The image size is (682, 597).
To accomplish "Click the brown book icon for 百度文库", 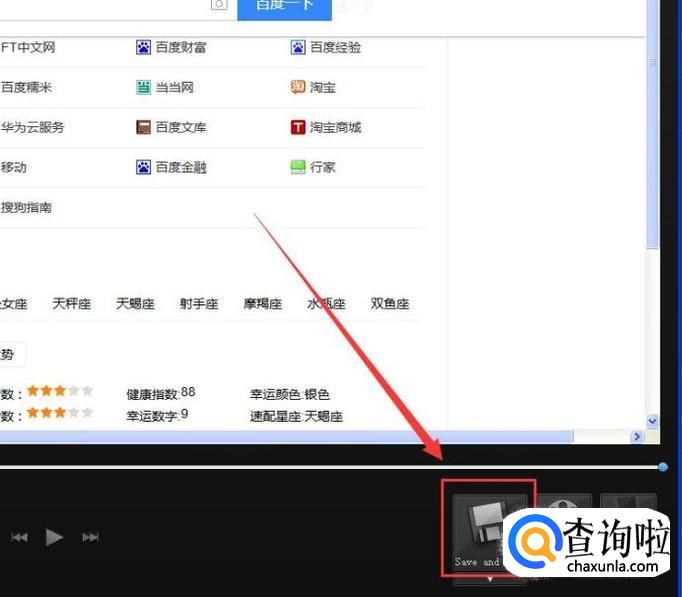I will [x=143, y=127].
